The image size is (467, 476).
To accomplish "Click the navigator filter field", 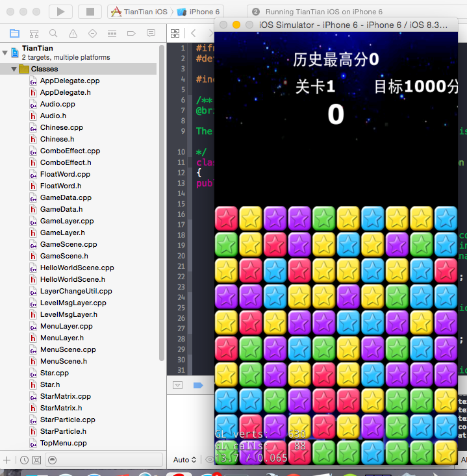I will click(104, 460).
